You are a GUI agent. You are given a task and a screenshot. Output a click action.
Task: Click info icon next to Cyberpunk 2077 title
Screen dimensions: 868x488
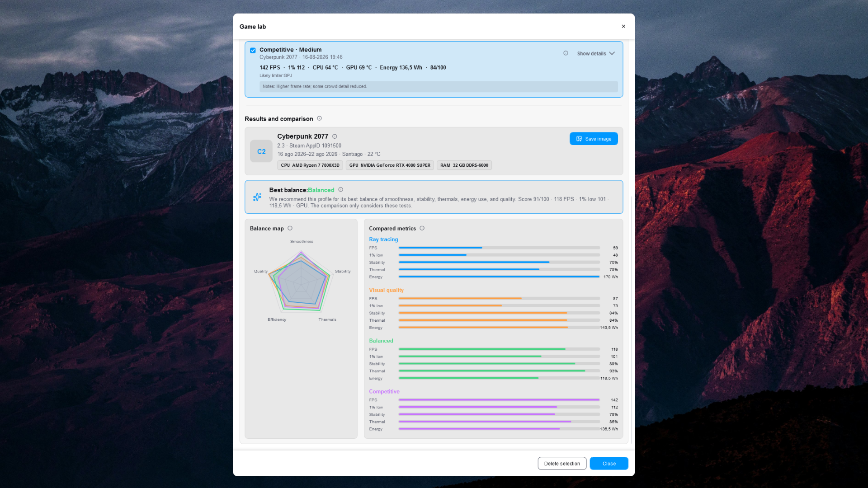tap(335, 136)
